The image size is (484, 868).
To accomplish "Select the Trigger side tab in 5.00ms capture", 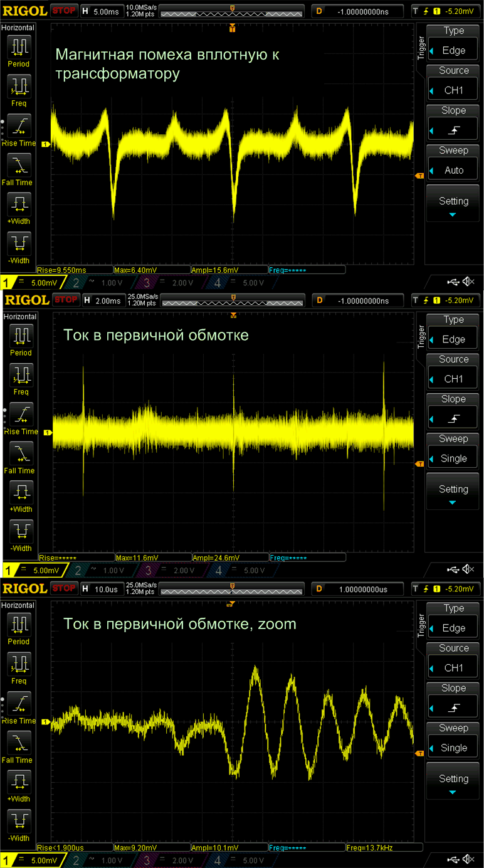I will 421,48.
